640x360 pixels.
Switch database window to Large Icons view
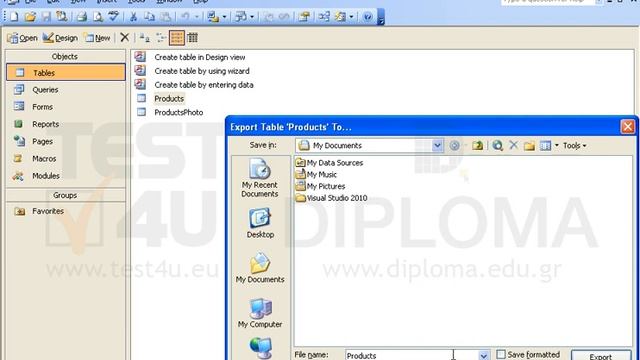pos(144,38)
